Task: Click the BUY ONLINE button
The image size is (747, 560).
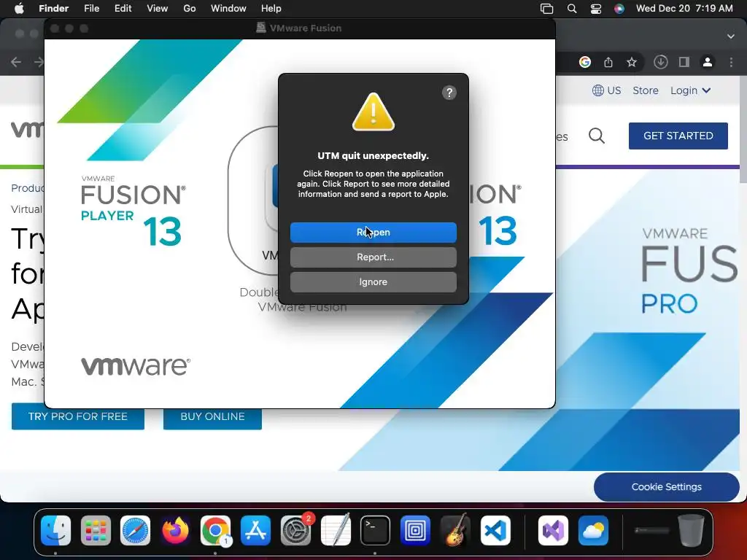Action: point(212,418)
